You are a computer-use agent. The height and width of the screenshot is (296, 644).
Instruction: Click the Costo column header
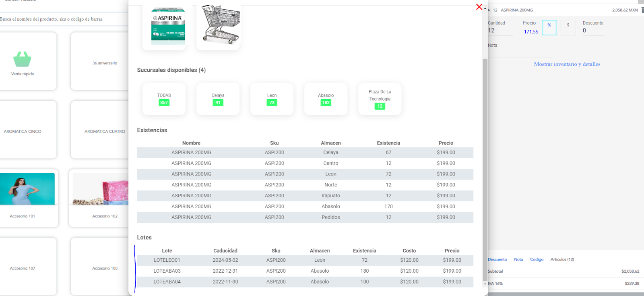409,251
